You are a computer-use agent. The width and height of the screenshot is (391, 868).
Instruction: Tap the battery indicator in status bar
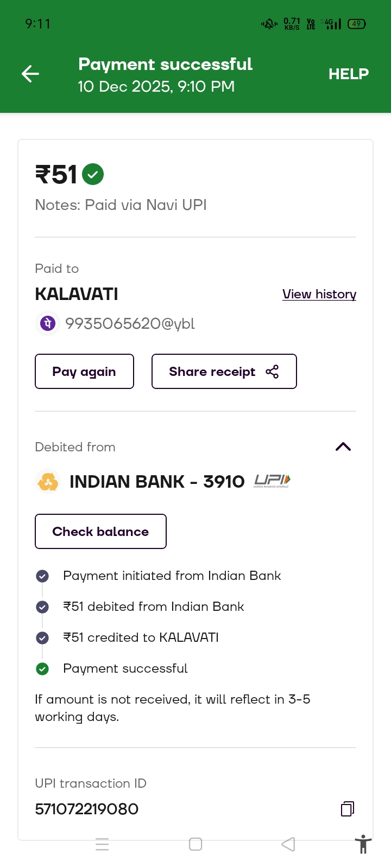pos(357,24)
